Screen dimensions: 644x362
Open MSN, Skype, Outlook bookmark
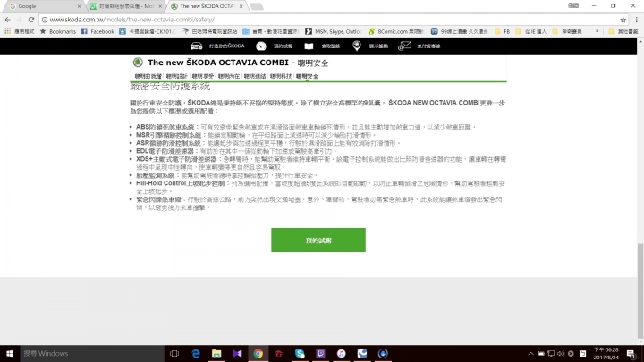(x=334, y=31)
